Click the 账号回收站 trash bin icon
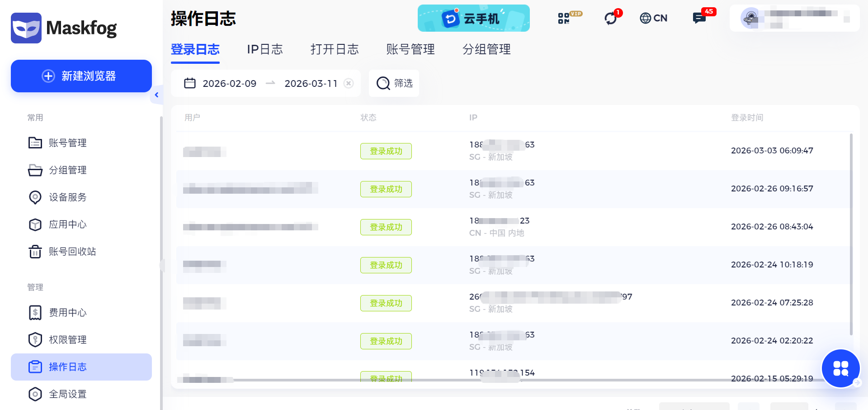This screenshot has height=410, width=868. (35, 252)
